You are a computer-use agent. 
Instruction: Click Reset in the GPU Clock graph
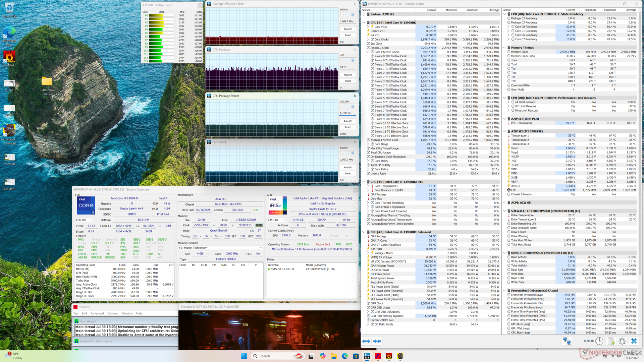(x=348, y=174)
